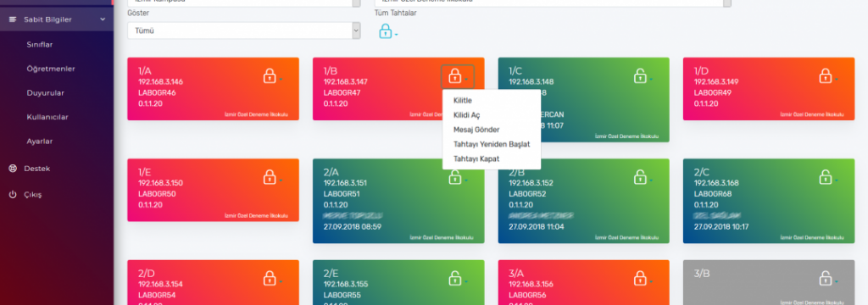Choose Kilidi Aç in the popup menu
Viewport: 868px width, 305px height.
pyautogui.click(x=467, y=114)
